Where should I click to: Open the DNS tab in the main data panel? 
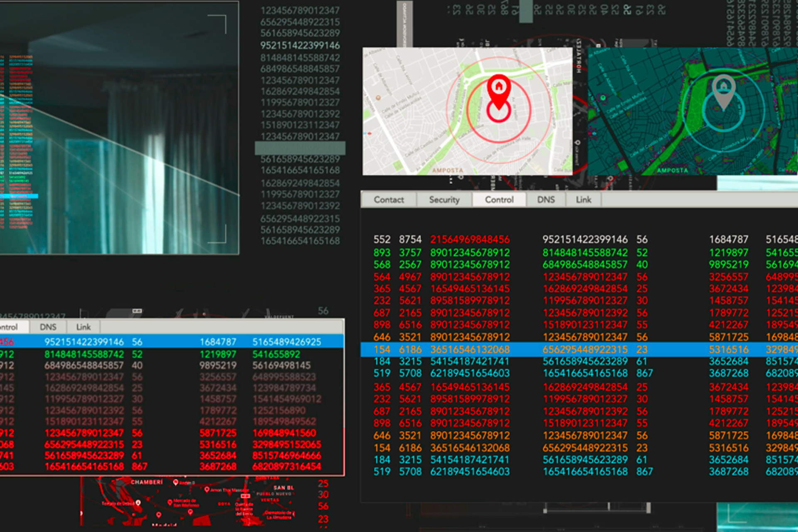tap(546, 200)
